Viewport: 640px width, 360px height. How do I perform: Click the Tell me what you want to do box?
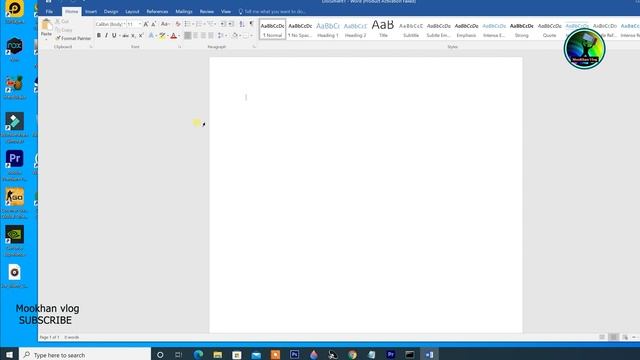point(272,11)
